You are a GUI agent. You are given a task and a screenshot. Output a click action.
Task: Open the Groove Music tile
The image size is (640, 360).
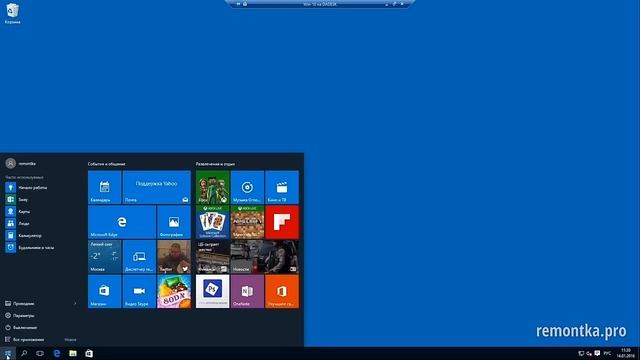(247, 187)
